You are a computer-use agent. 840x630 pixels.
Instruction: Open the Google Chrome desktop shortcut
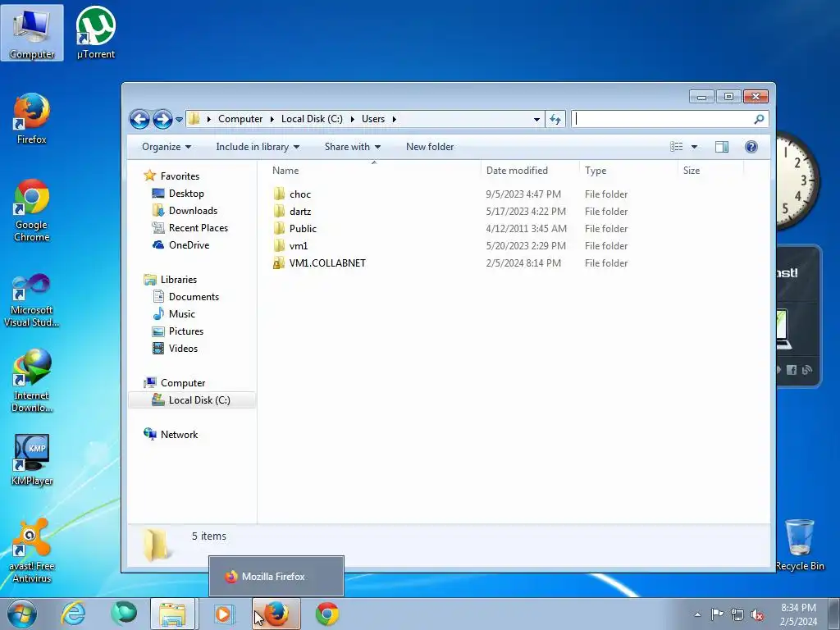pyautogui.click(x=32, y=210)
